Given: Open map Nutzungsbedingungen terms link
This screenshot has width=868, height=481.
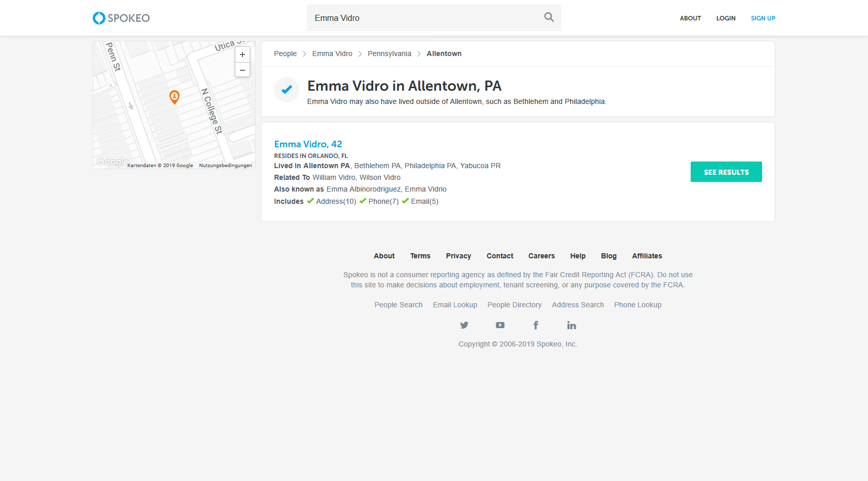Looking at the screenshot, I should (226, 166).
